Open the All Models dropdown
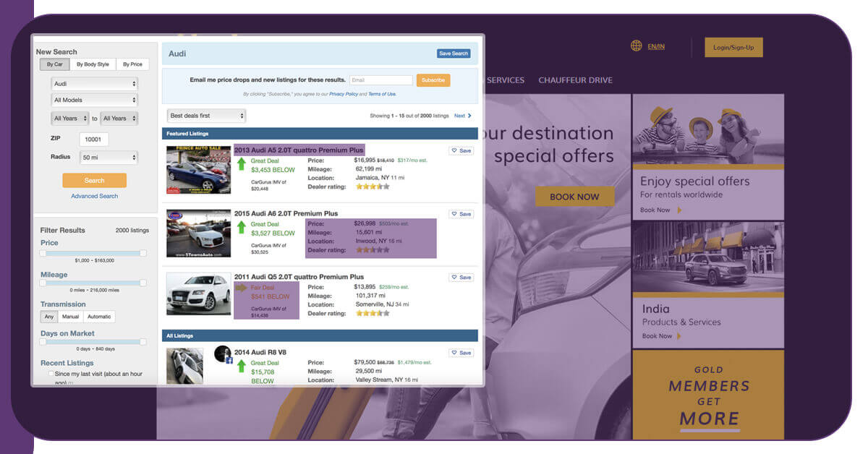Image resolution: width=868 pixels, height=454 pixels. coord(95,100)
